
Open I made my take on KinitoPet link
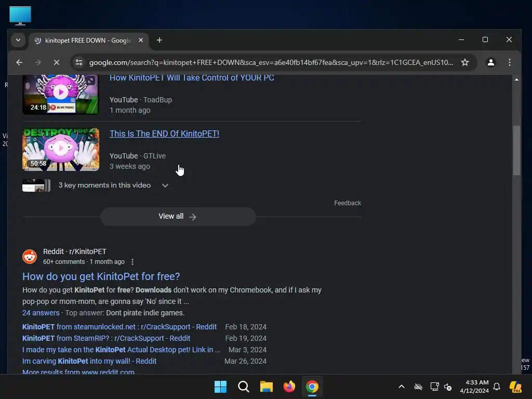(x=121, y=350)
